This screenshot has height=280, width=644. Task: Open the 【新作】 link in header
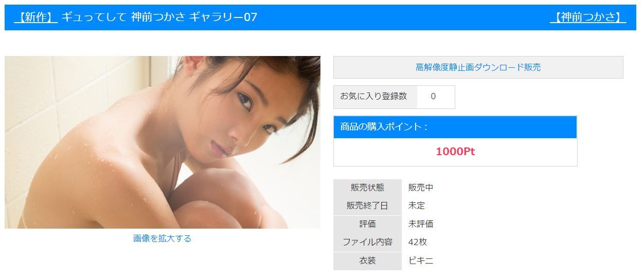click(35, 17)
